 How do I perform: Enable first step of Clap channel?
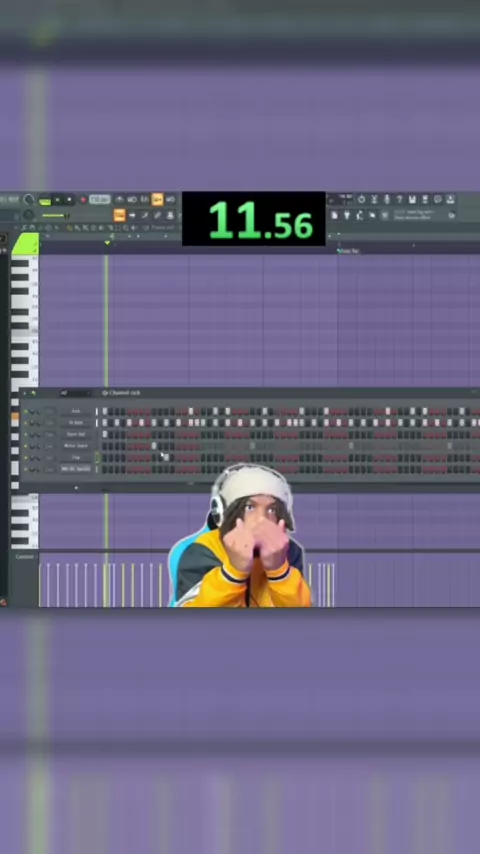pos(105,458)
